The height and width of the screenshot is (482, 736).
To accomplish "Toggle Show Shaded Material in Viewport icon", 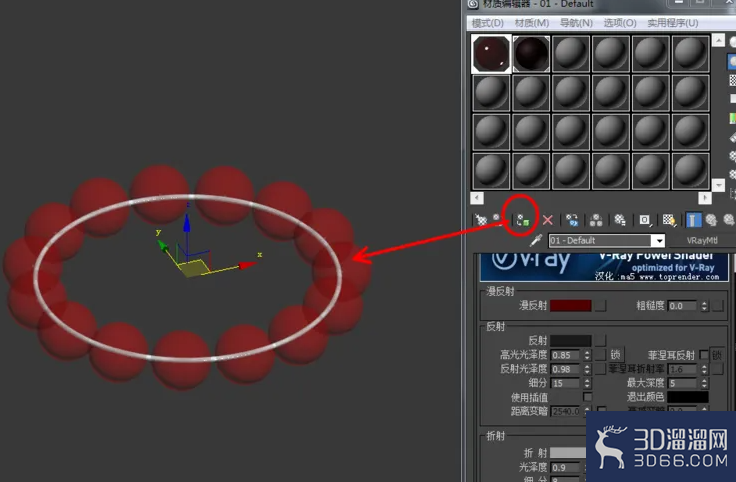I will [x=669, y=220].
